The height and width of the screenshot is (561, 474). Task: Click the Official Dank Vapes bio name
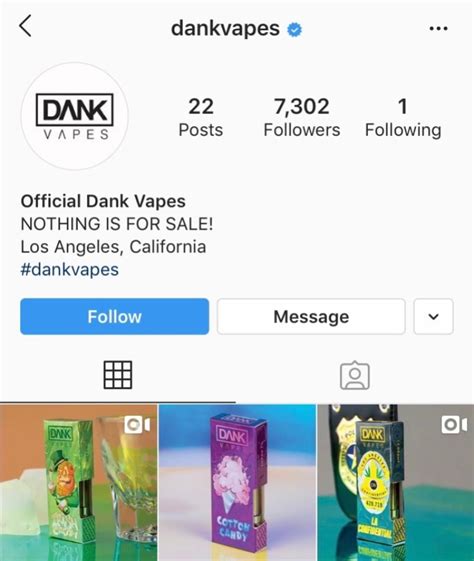point(103,201)
